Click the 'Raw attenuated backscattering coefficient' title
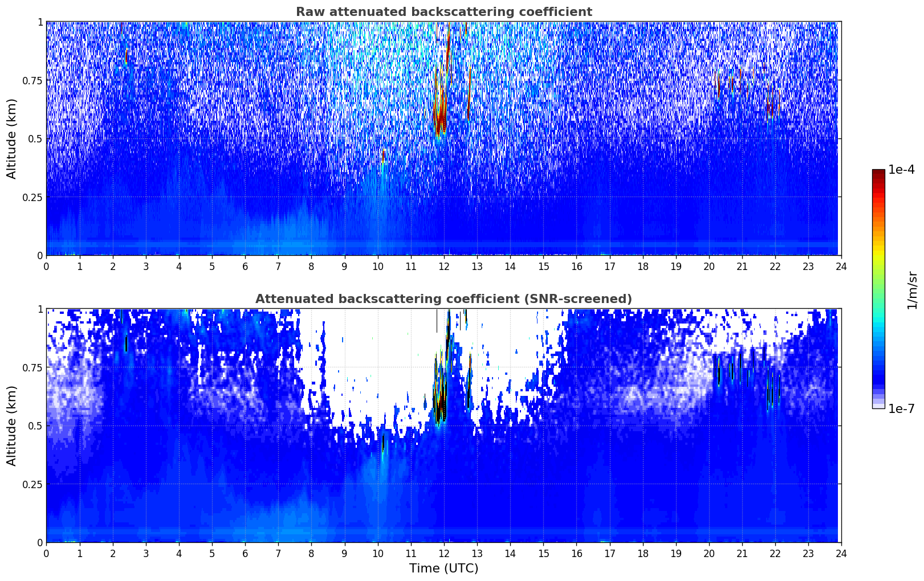 click(x=443, y=12)
